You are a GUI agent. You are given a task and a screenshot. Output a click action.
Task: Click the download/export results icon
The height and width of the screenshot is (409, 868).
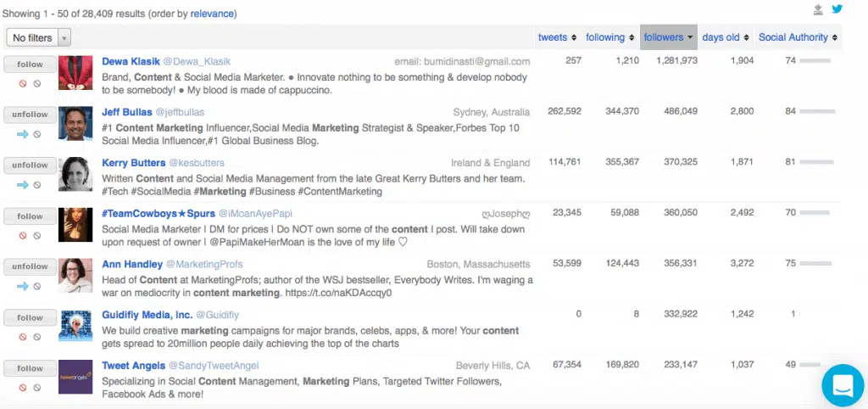click(818, 9)
